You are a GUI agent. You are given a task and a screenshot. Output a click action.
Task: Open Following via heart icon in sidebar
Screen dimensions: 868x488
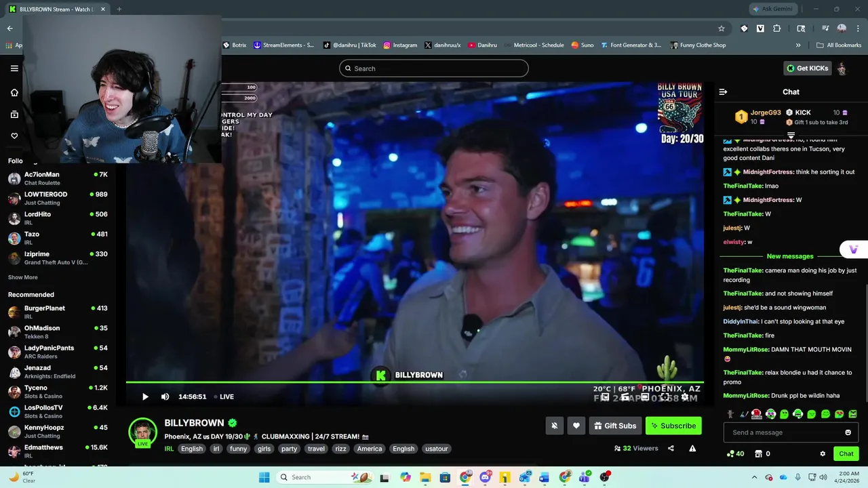[14, 136]
